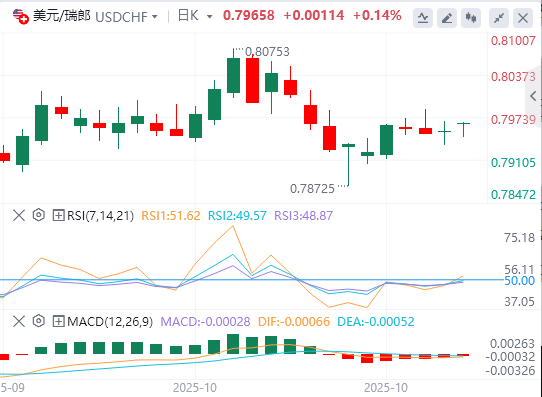This screenshot has height=397, width=542.
Task: Click the 0.80753 high price label
Action: [x=267, y=52]
